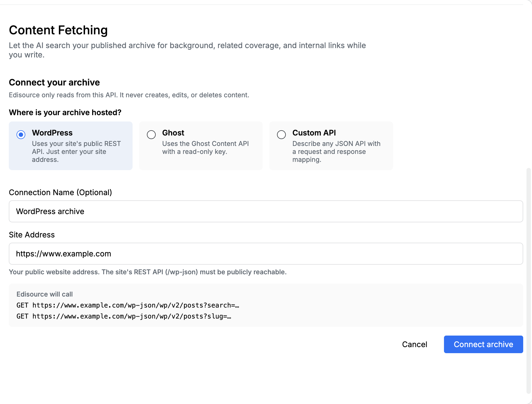Viewport: 532px width, 404px height.
Task: Click the 'Connect your archive' heading
Action: [54, 82]
